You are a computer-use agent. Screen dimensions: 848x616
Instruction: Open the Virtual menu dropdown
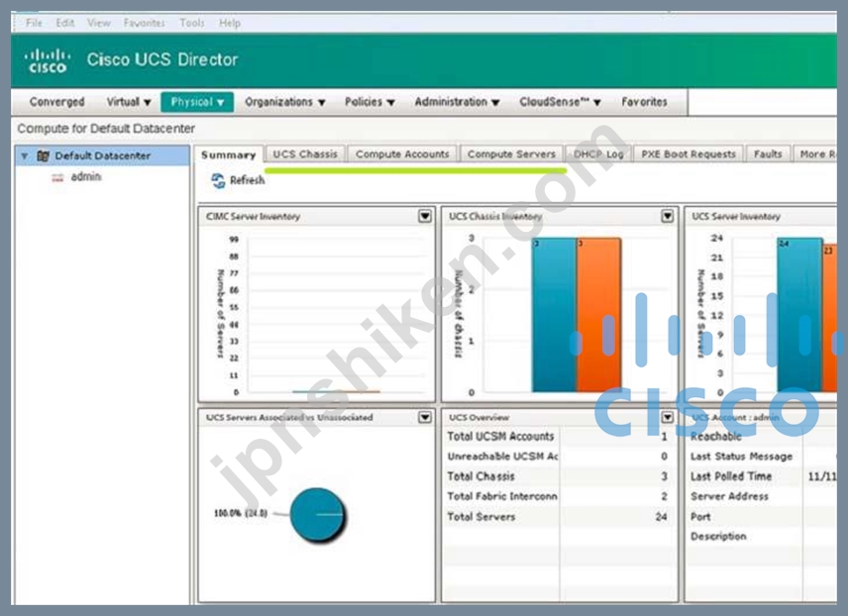click(x=128, y=102)
